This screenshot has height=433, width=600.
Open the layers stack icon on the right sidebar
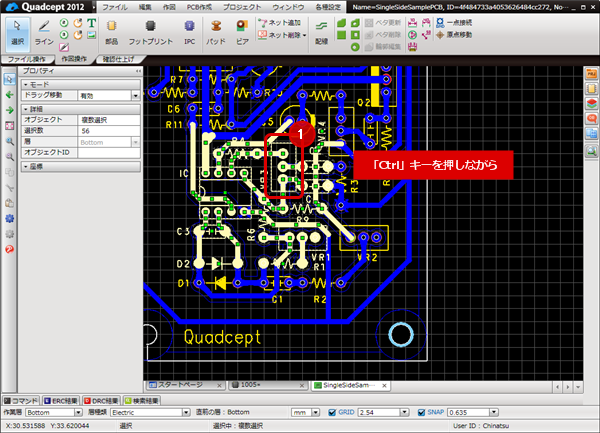(x=591, y=104)
